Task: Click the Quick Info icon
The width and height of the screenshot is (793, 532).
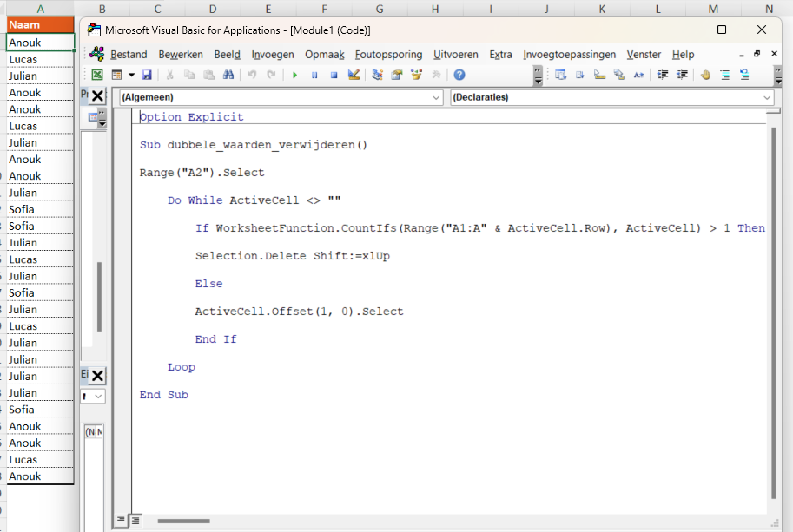Action: pyautogui.click(x=600, y=75)
